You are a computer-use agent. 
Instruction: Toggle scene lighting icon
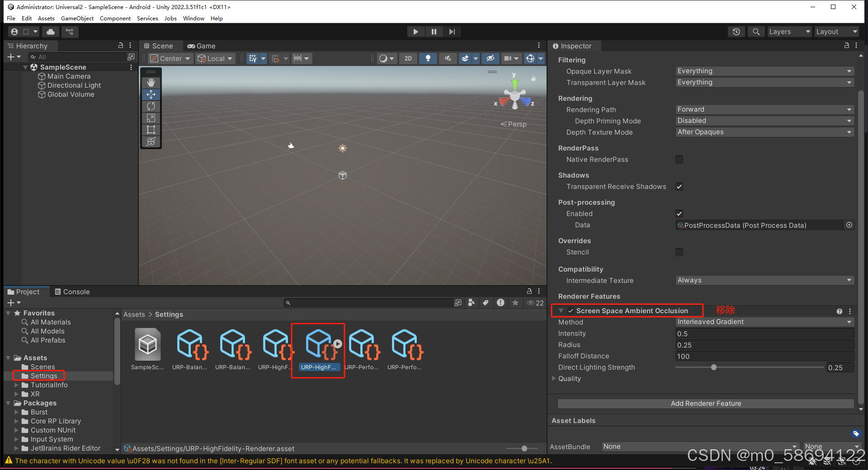pos(428,58)
